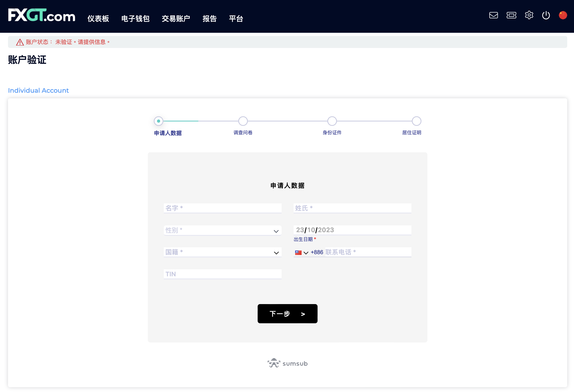Open the 电子钱包 menu
574x392 pixels.
click(135, 19)
